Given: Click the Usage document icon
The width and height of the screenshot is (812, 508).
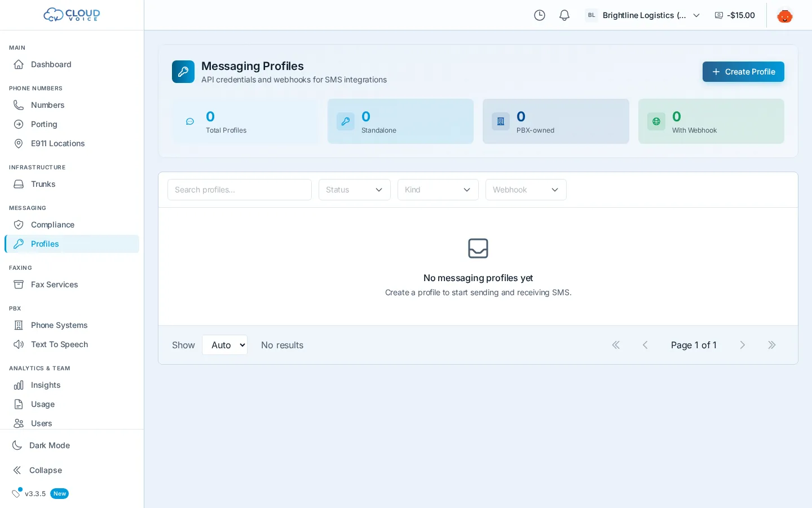Looking at the screenshot, I should (x=19, y=404).
